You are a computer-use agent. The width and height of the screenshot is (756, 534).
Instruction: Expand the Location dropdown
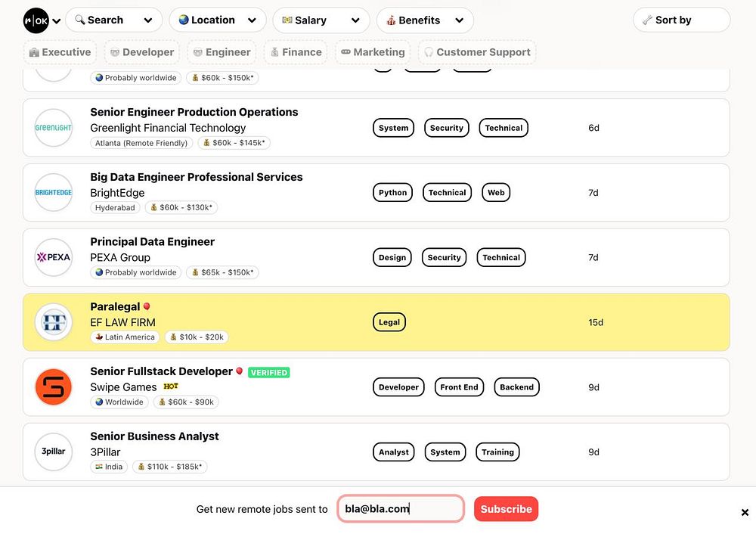tap(217, 20)
